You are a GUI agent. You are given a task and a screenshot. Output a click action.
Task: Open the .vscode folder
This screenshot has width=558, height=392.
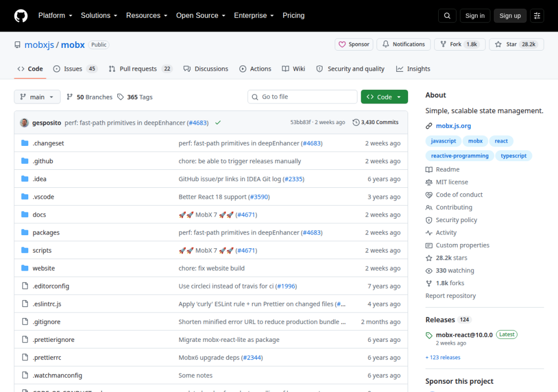click(44, 197)
